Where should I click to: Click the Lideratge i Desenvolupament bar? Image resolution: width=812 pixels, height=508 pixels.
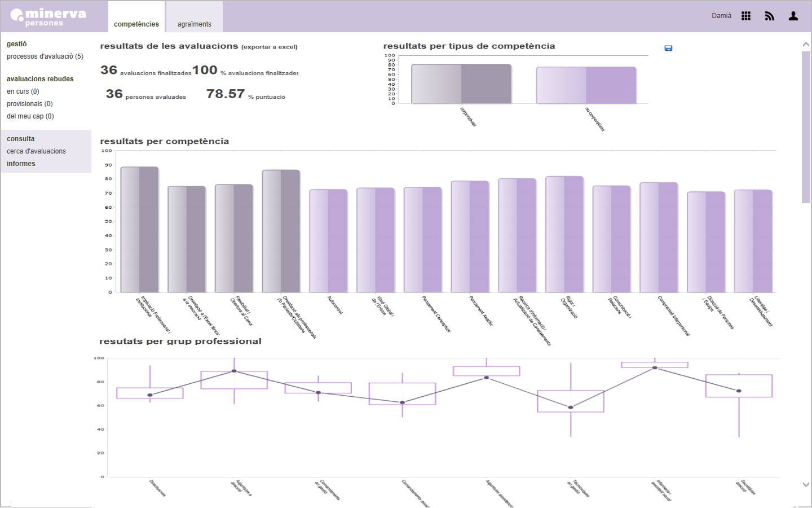pyautogui.click(x=753, y=241)
